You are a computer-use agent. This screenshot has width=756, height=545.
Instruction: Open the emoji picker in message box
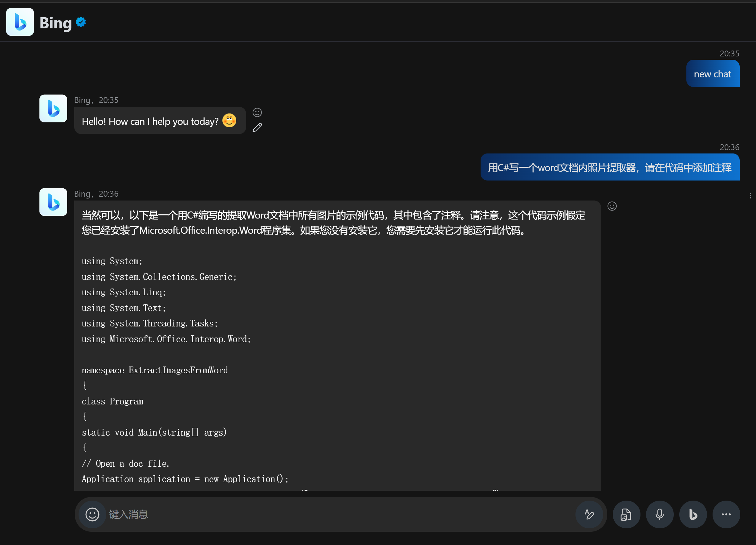pos(92,514)
